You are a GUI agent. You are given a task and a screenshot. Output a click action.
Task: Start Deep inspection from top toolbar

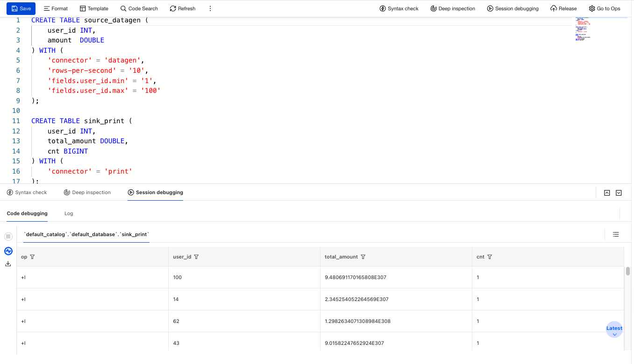453,8
